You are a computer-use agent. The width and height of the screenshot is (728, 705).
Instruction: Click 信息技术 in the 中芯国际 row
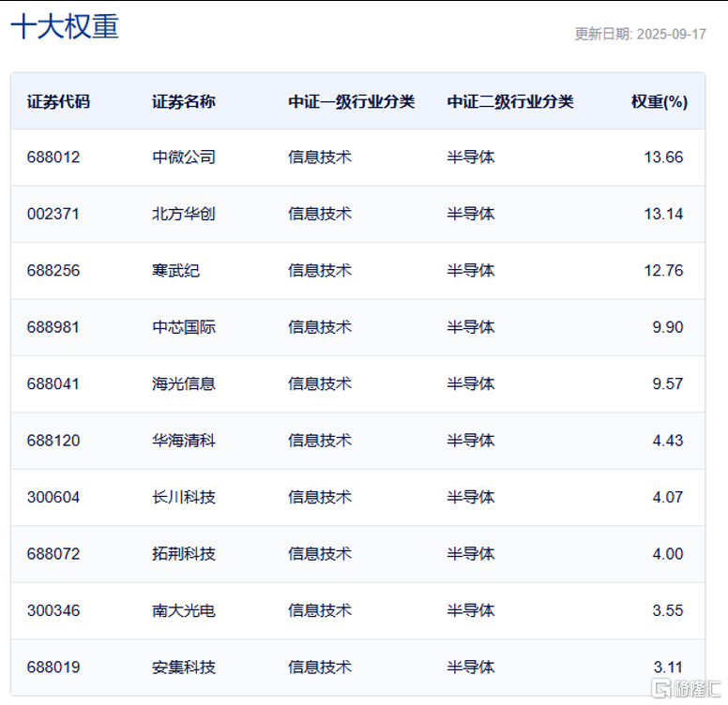[x=320, y=327]
